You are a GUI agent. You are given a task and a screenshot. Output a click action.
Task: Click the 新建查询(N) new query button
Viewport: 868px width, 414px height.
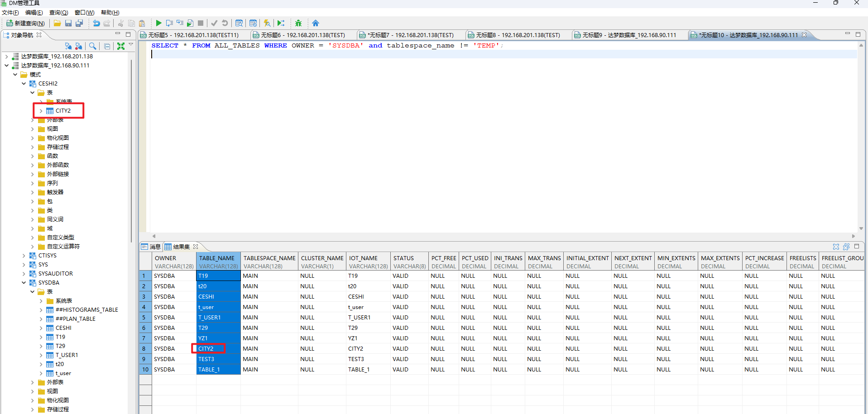(26, 23)
